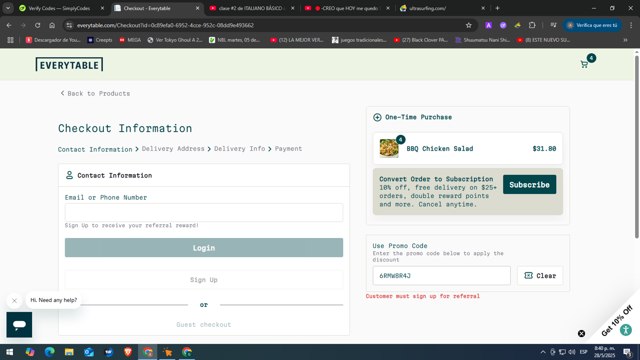The width and height of the screenshot is (640, 360).
Task: Open the bookmarks apps grid icon
Action: pyautogui.click(x=10, y=40)
